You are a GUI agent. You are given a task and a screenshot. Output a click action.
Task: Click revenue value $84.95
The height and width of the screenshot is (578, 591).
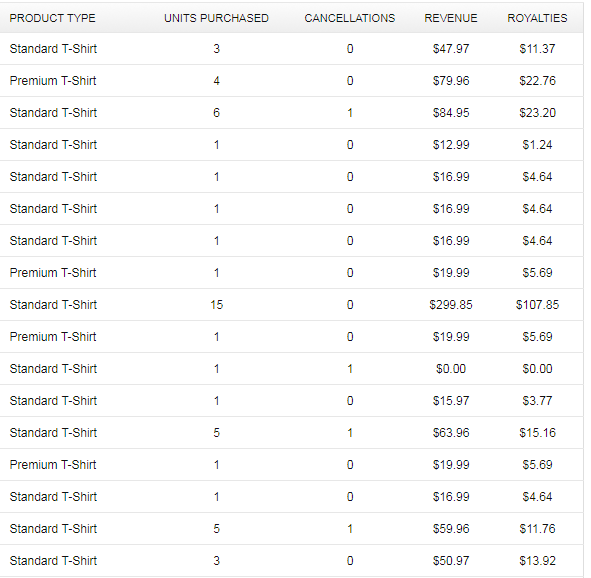click(451, 113)
